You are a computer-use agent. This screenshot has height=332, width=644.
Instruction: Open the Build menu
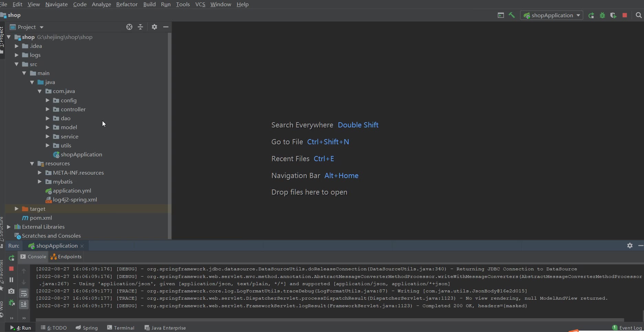pos(149,4)
